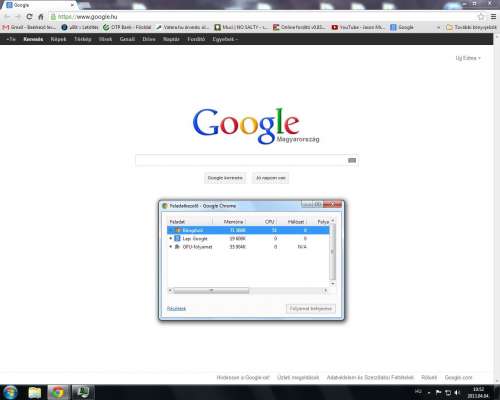Open Windows Explorer from the taskbar
Screen dimensions: 500x400
click(x=35, y=392)
